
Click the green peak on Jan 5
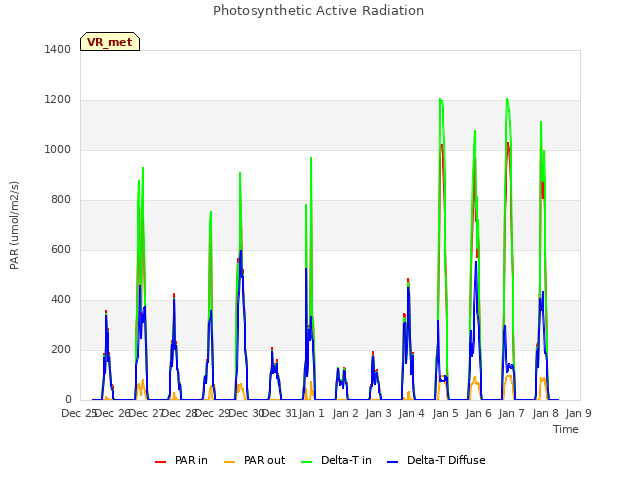tap(440, 99)
